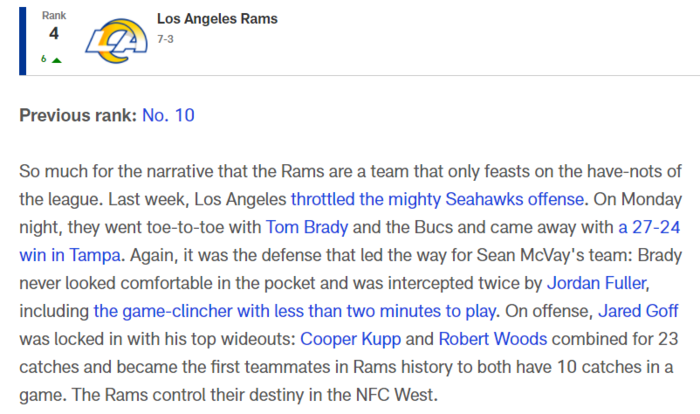Click the NFC West closing sentence
Screen dimensions: 700x414
254,395
